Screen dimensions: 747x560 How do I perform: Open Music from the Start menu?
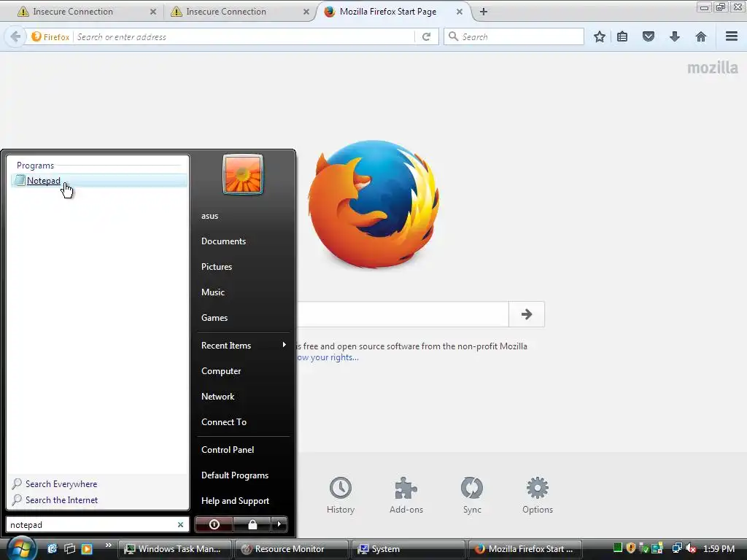pos(212,292)
